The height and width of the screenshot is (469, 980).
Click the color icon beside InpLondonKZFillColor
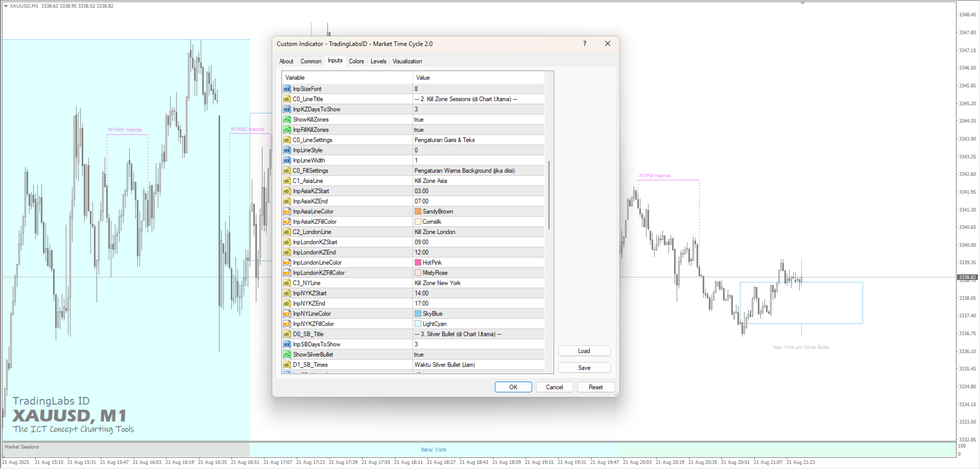point(286,273)
